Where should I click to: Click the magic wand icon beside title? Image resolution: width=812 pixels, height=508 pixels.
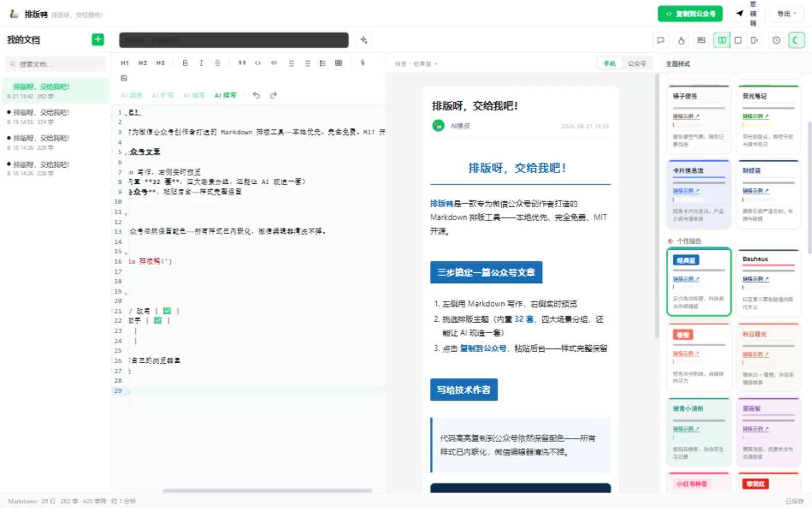click(363, 40)
